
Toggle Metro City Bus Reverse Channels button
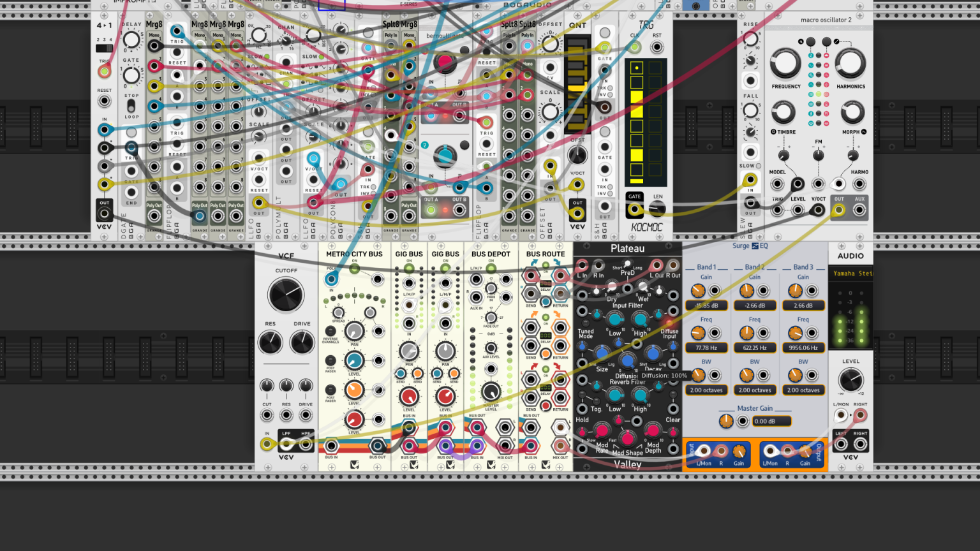330,332
